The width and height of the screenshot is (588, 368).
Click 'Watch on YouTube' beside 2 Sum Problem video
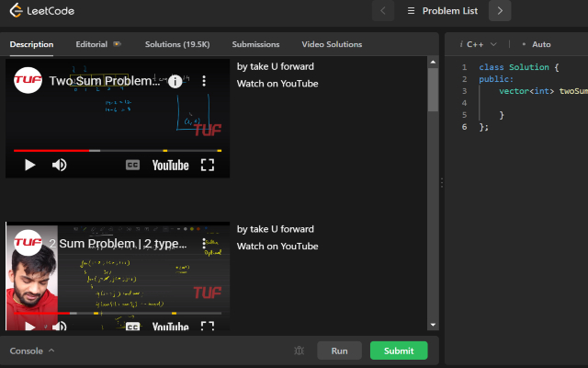pos(277,247)
